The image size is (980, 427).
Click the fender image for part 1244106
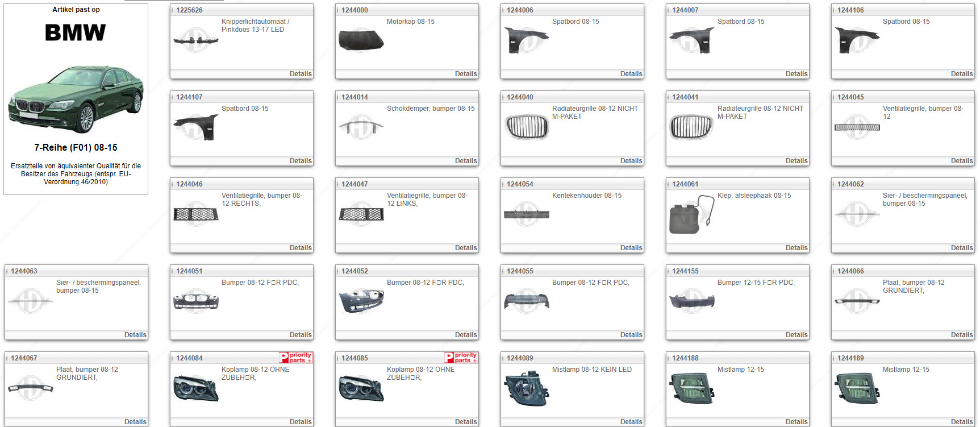coord(857,40)
